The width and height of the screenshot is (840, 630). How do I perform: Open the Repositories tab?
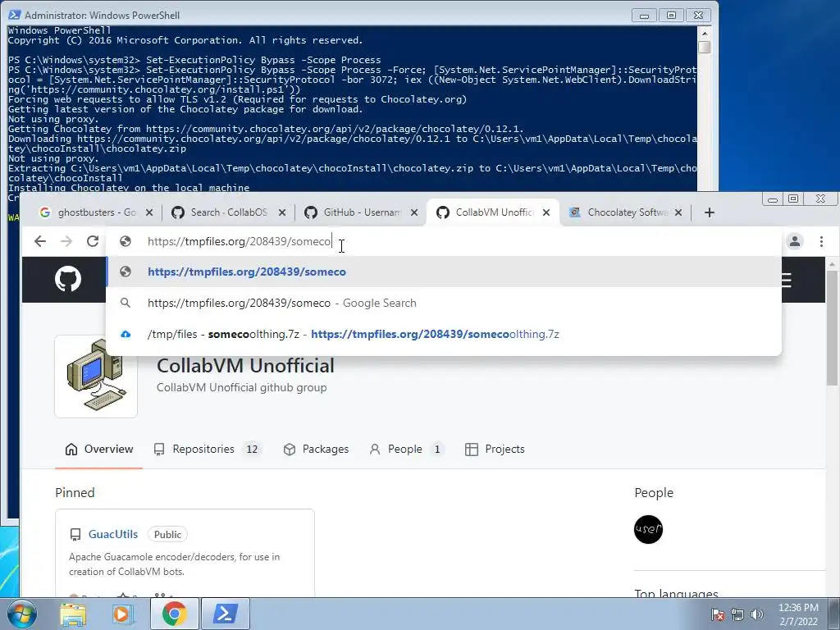pyautogui.click(x=207, y=450)
